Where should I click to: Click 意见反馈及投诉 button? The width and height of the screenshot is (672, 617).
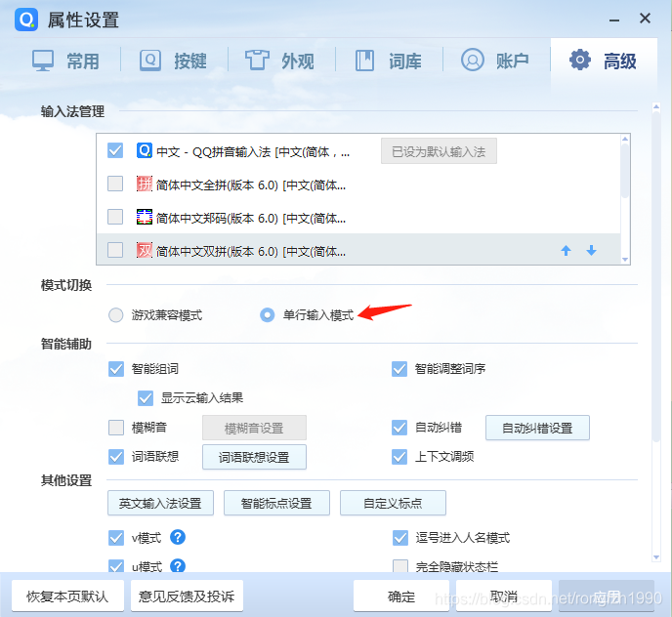187,596
